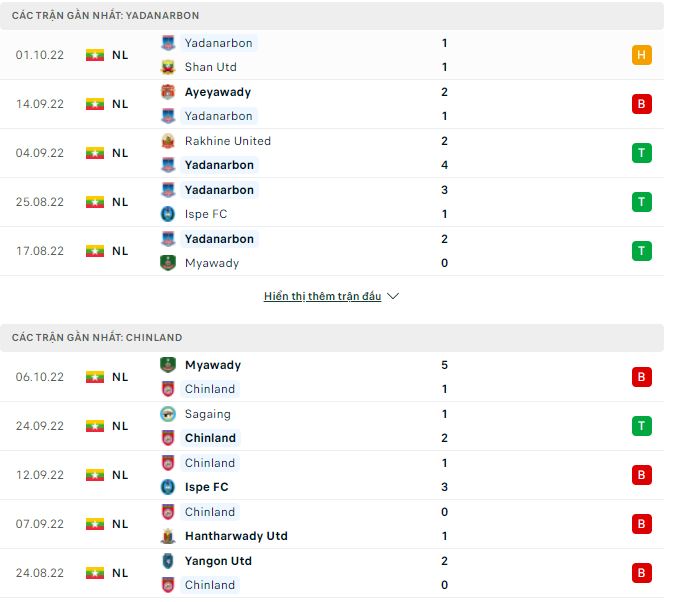Click the Yangon Utd team crest
The height and width of the screenshot is (602, 674).
click(x=168, y=561)
